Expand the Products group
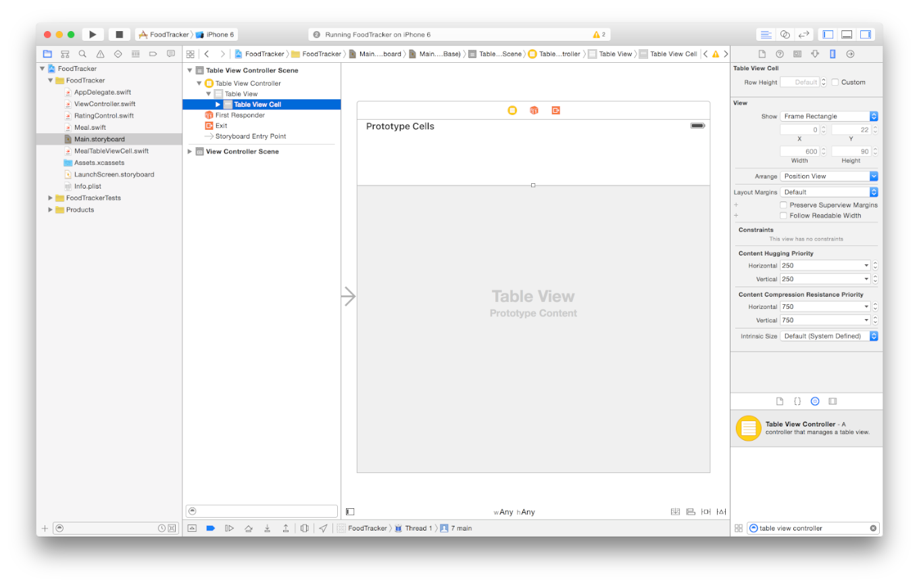Screen dimensions: 919x588 [x=50, y=210]
